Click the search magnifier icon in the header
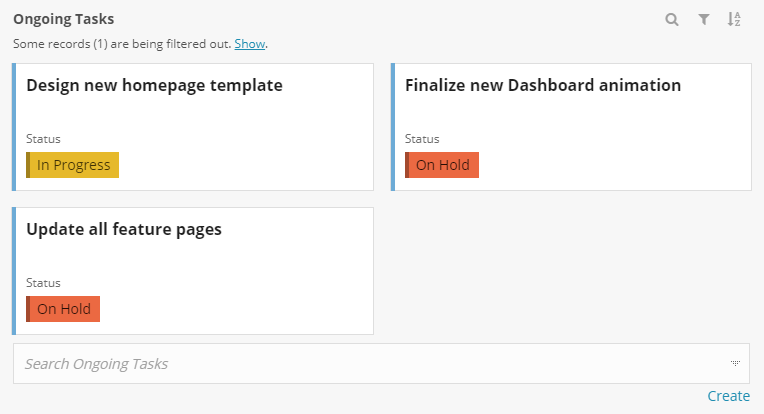Image resolution: width=764 pixels, height=414 pixels. 672,19
